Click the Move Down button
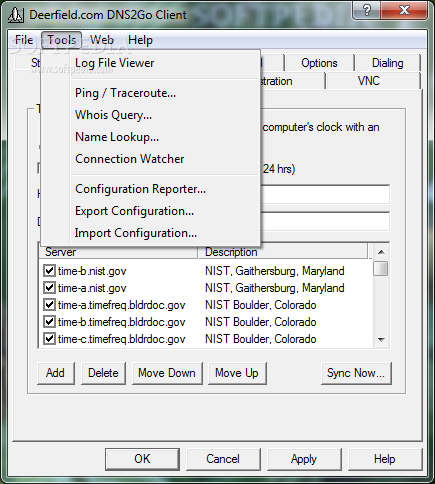This screenshot has height=484, width=435. tap(167, 373)
